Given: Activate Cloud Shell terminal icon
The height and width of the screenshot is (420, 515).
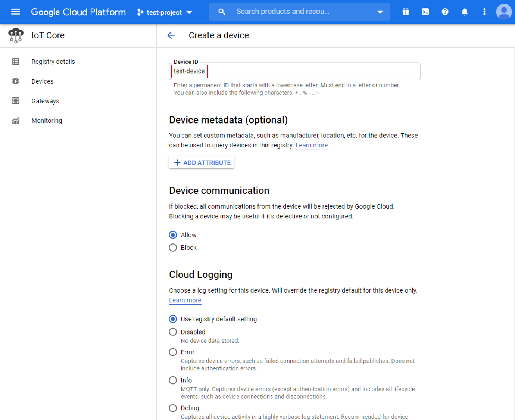Looking at the screenshot, I should tap(425, 12).
